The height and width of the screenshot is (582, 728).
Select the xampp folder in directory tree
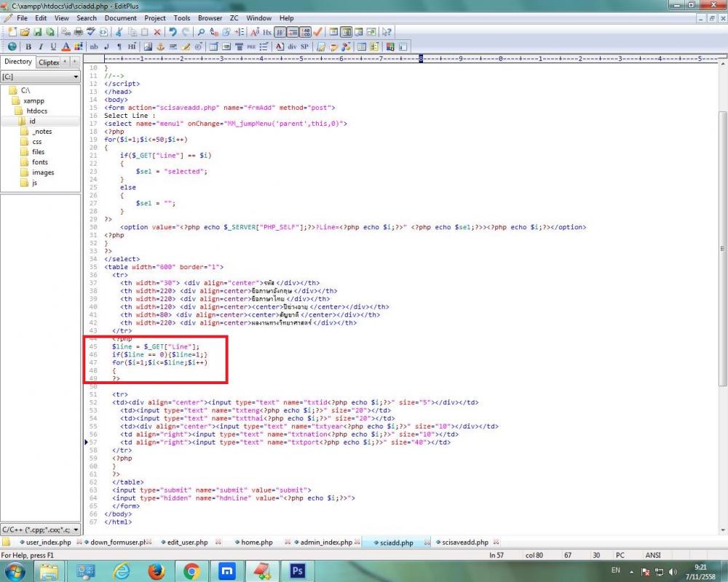coord(34,100)
